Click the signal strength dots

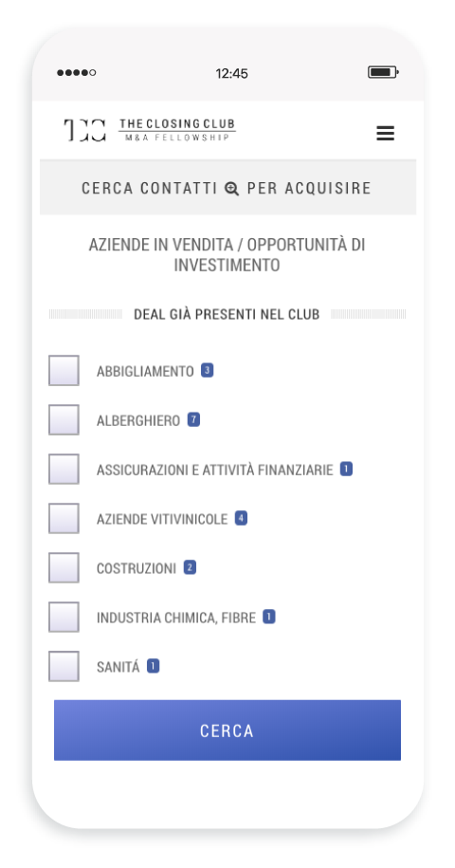76,72
